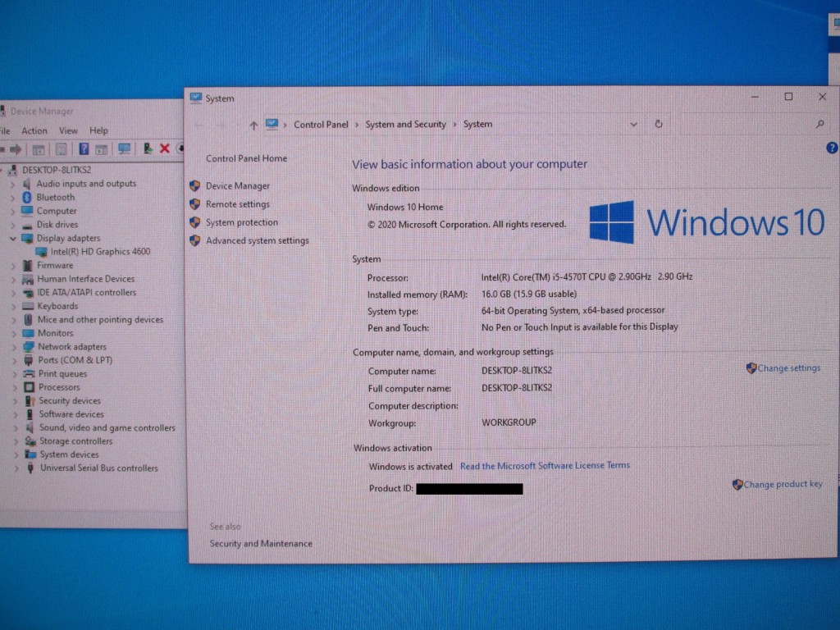Viewport: 840px width, 630px height.
Task: Open the View menu in Device Manager
Action: tap(68, 130)
